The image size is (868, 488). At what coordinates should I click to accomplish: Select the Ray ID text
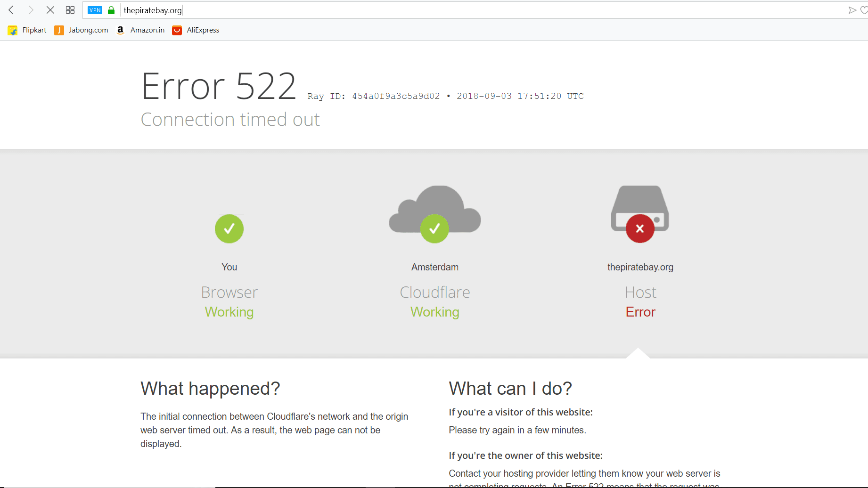click(x=374, y=96)
